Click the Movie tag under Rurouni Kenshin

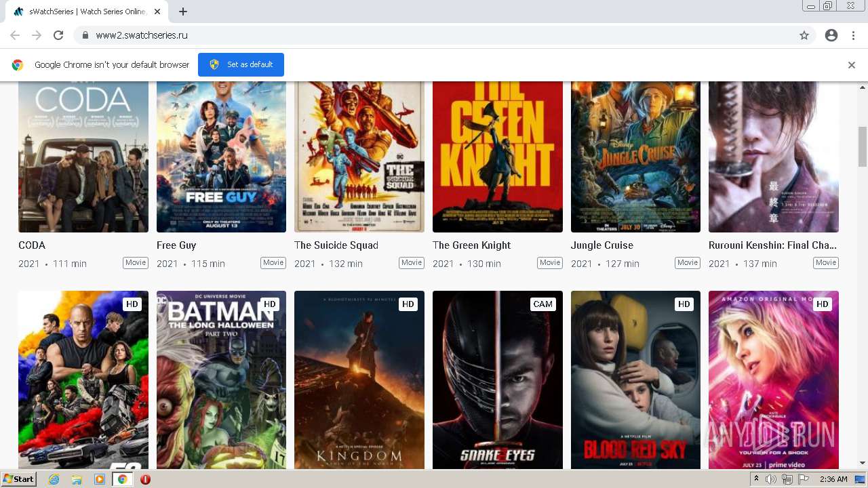coord(826,263)
